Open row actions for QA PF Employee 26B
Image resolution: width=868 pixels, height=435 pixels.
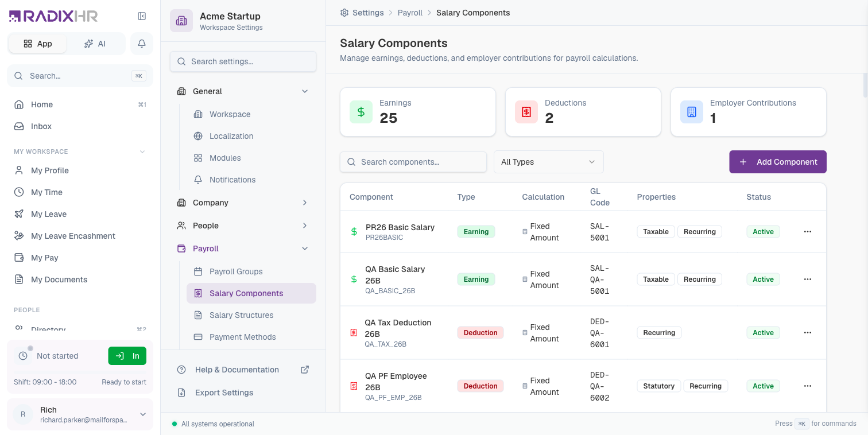(x=808, y=386)
